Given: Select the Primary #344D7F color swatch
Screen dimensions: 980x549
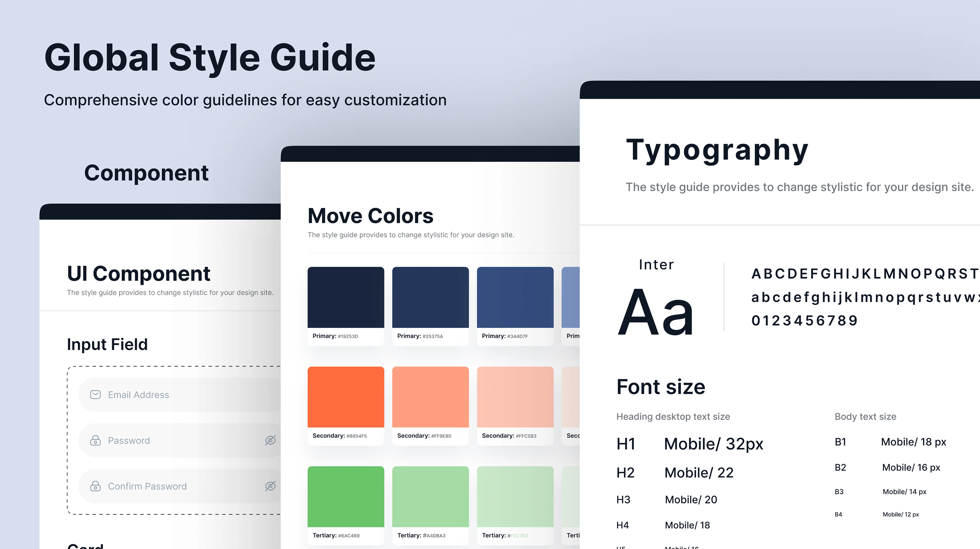Looking at the screenshot, I should [515, 297].
